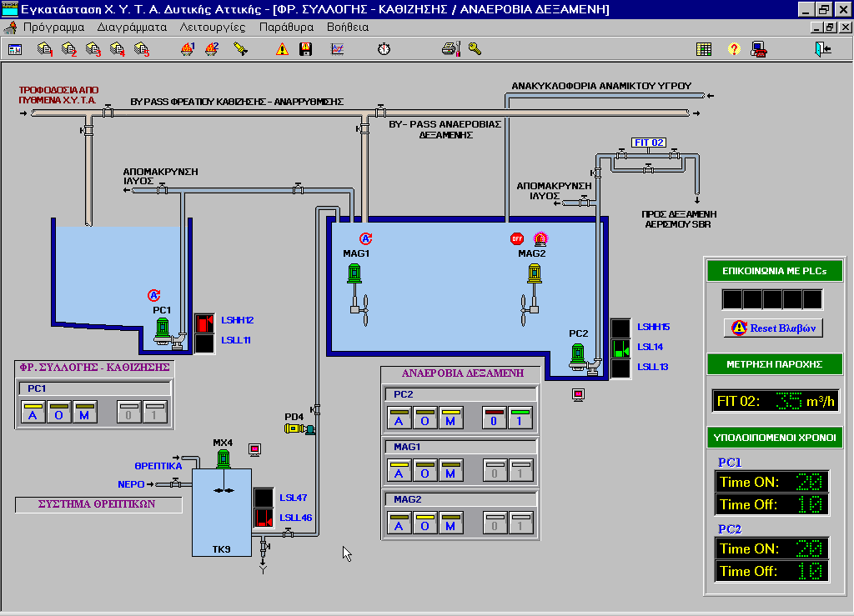
Task: Open the Παράθυρα menu
Action: 286,27
